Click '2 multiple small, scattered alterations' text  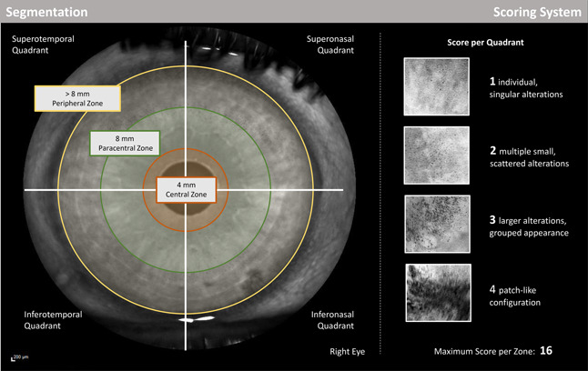(529, 157)
